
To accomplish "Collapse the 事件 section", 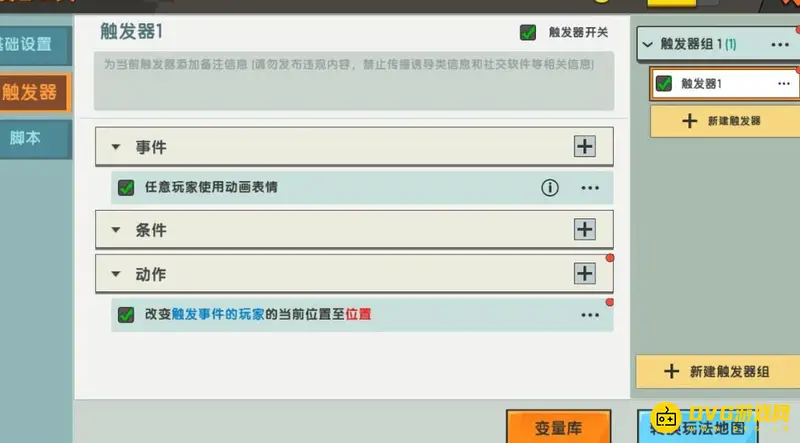I will [116, 147].
